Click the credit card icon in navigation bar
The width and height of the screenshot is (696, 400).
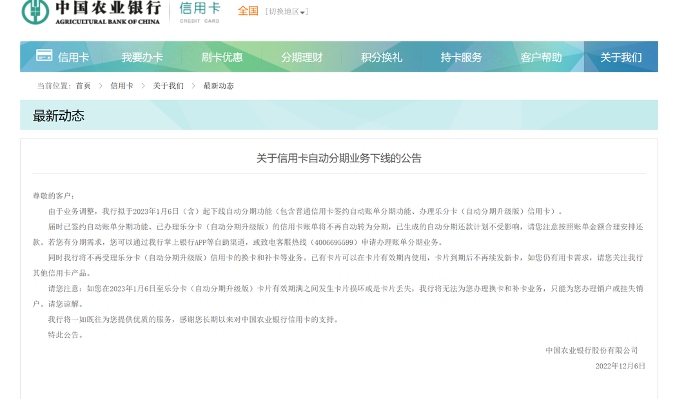coord(44,56)
